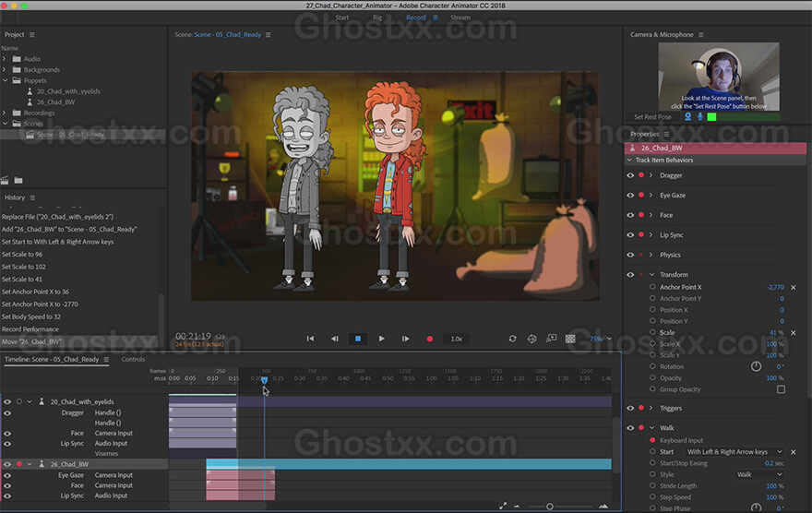
Task: Go to start of scene playback button
Action: click(x=310, y=339)
